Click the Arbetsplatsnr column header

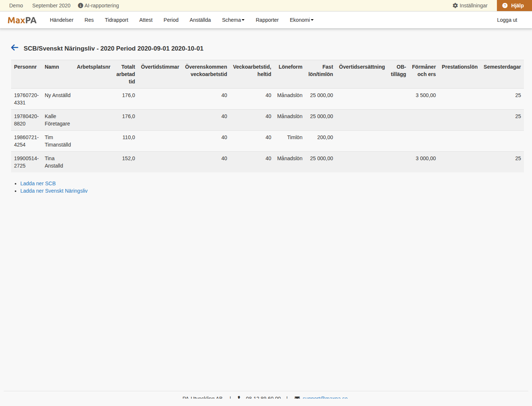coord(93,67)
